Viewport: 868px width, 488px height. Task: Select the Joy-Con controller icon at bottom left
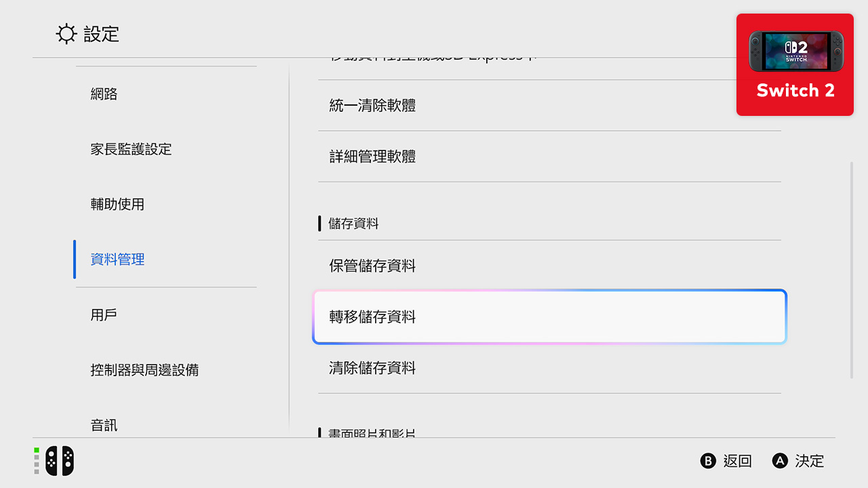(59, 461)
